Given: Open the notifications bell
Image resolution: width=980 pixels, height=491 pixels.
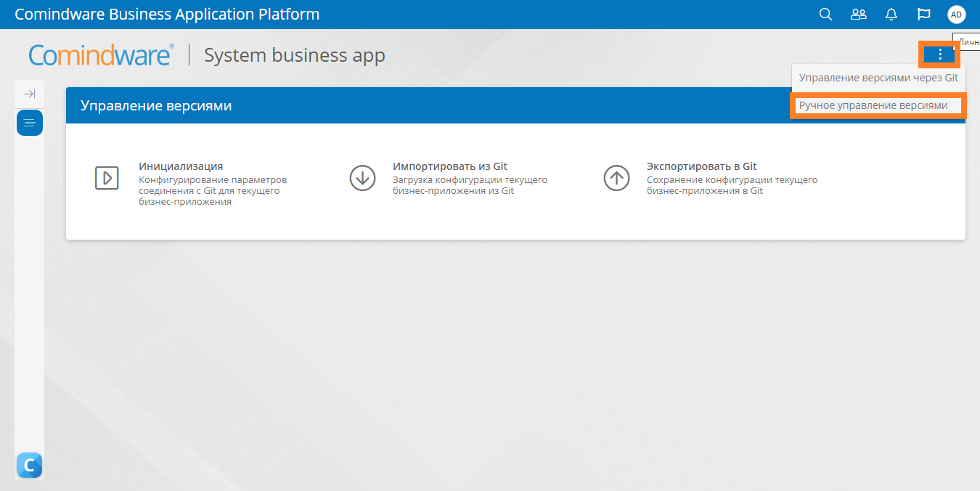Looking at the screenshot, I should tap(891, 15).
